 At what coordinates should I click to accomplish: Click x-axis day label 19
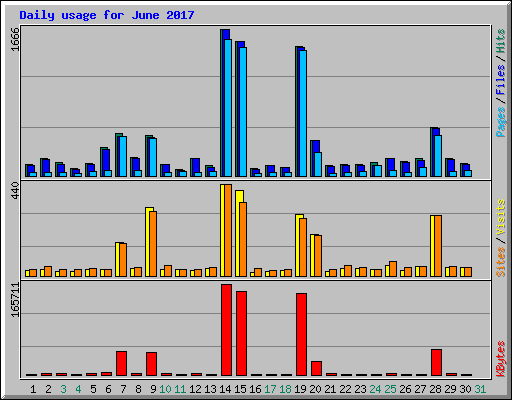click(x=300, y=389)
